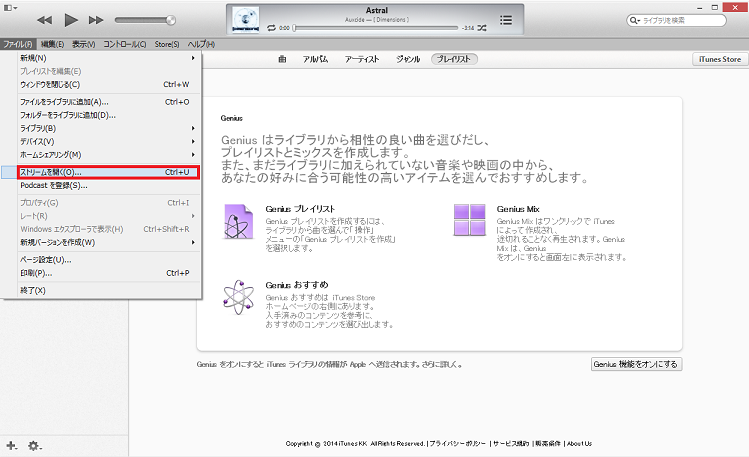Click the Genius おすすめ heading
The height and width of the screenshot is (457, 749).
click(x=297, y=285)
